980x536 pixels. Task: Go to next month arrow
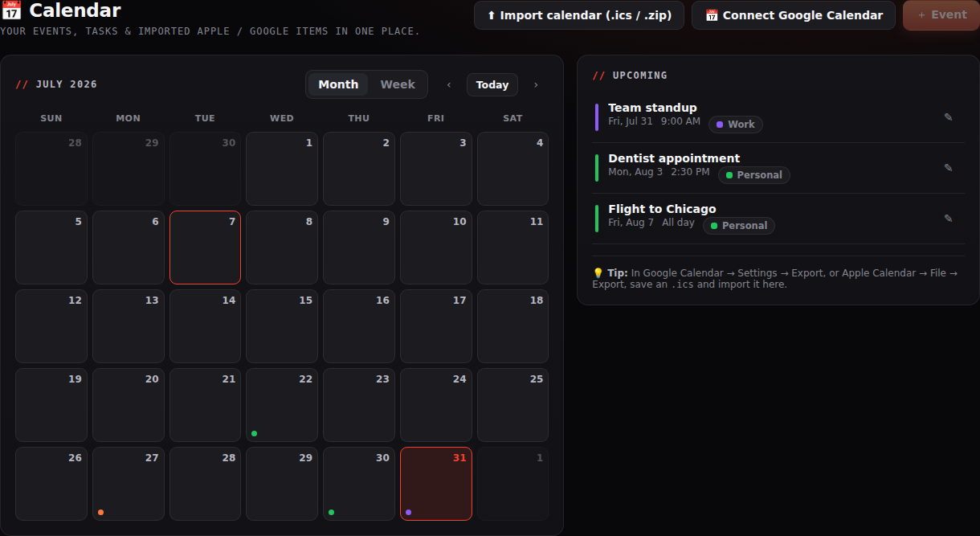click(x=536, y=85)
